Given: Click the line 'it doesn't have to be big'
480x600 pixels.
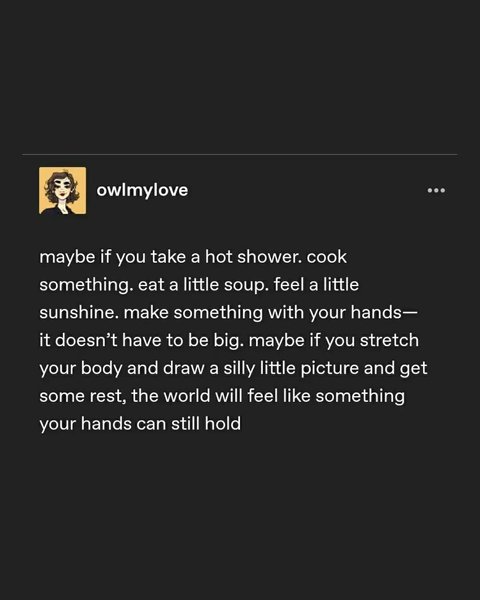Looking at the screenshot, I should pyautogui.click(x=141, y=340).
